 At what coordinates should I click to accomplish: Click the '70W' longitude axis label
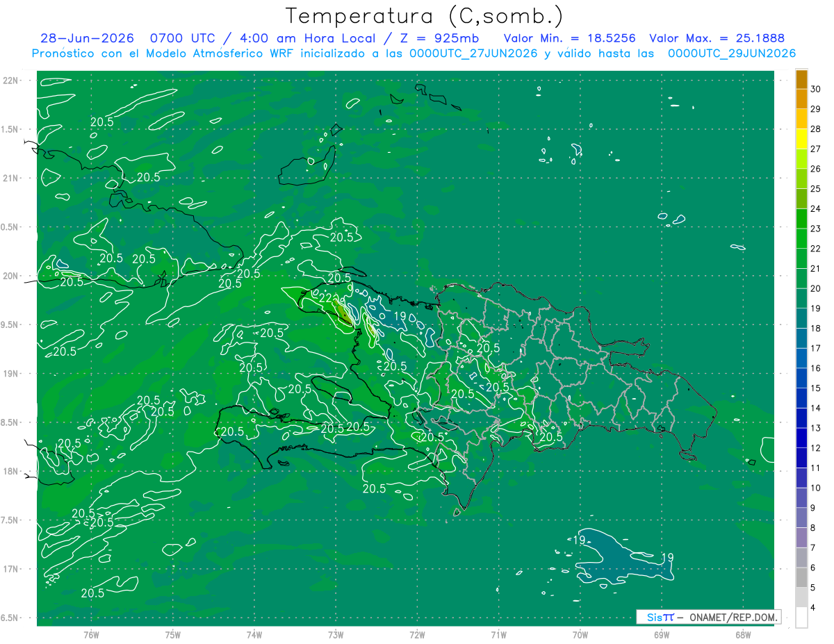pos(580,634)
